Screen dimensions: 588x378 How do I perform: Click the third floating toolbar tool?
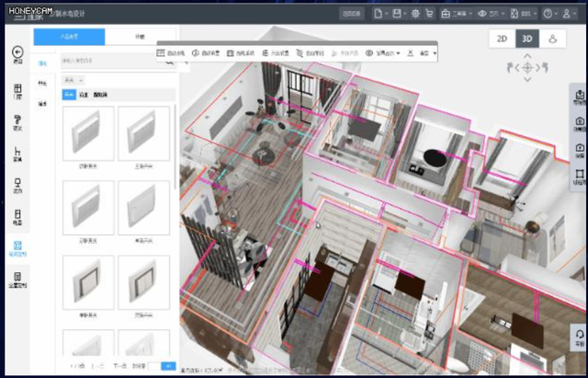(241, 53)
